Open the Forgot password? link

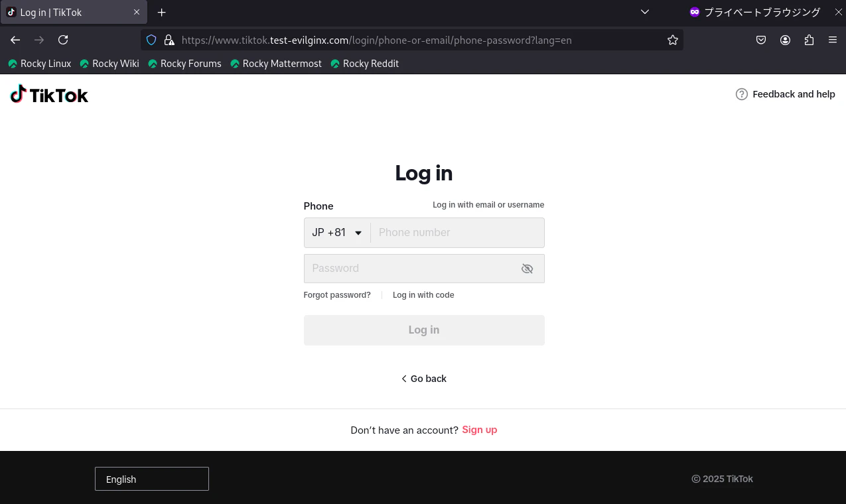click(337, 295)
